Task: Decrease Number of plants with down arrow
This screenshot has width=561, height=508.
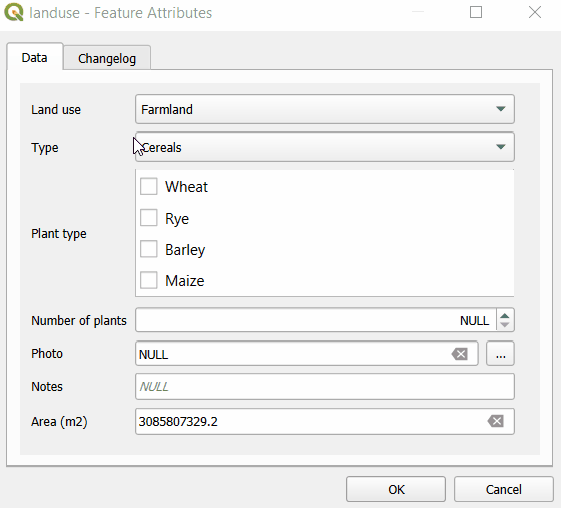Action: coord(505,324)
